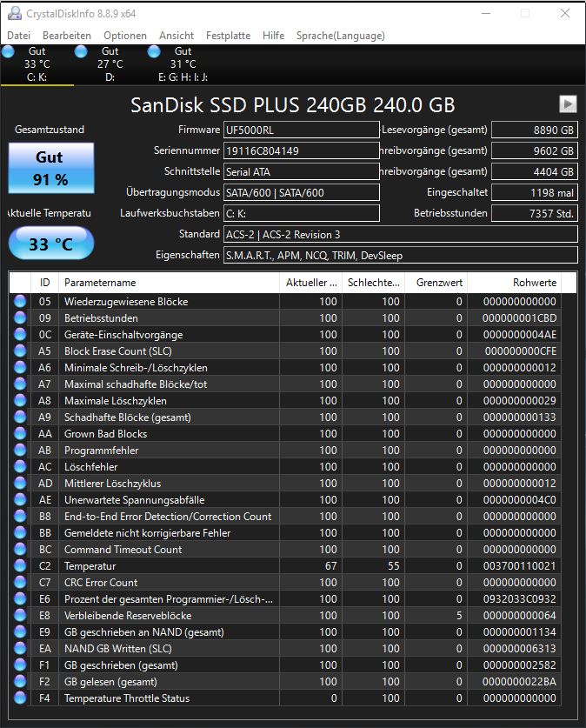Open the Festplatte menu
This screenshot has height=728, width=586.
click(x=228, y=36)
